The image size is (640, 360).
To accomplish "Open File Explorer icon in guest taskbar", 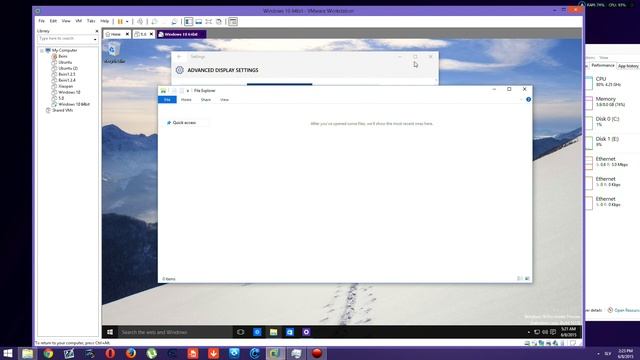I will point(273,332).
